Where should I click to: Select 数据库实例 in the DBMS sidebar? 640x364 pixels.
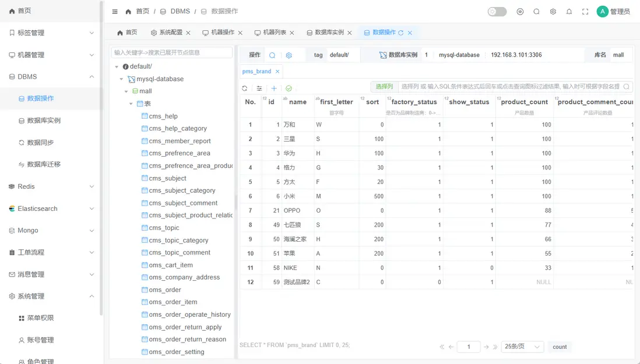point(44,121)
